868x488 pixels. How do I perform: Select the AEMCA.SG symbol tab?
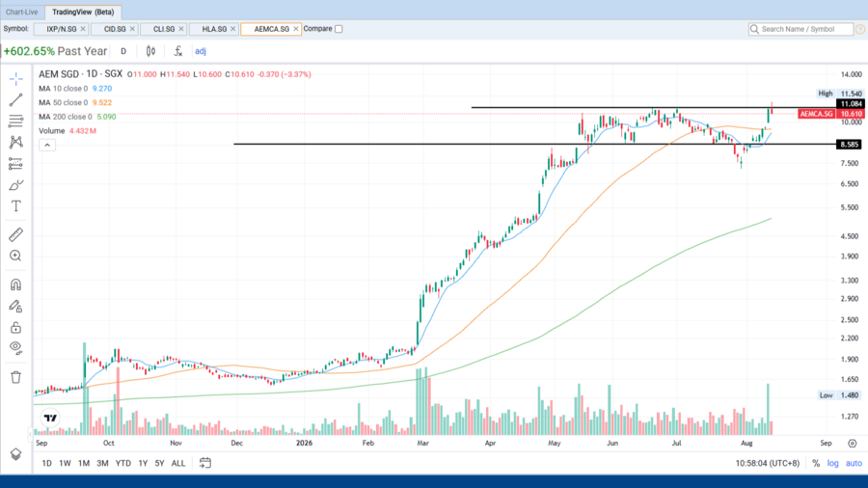[272, 29]
